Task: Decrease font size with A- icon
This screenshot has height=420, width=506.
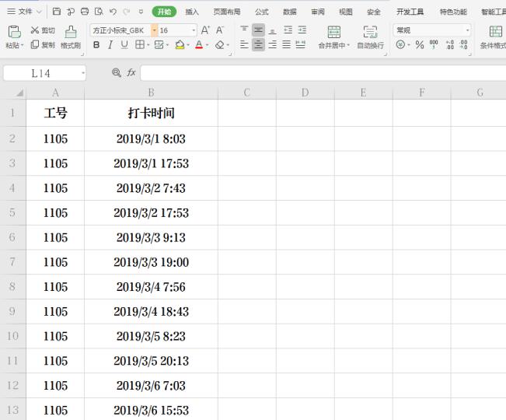Action: [x=220, y=30]
